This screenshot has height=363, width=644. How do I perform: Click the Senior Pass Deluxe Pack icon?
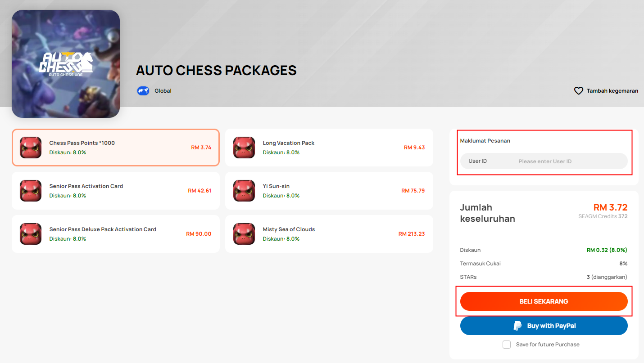click(31, 234)
